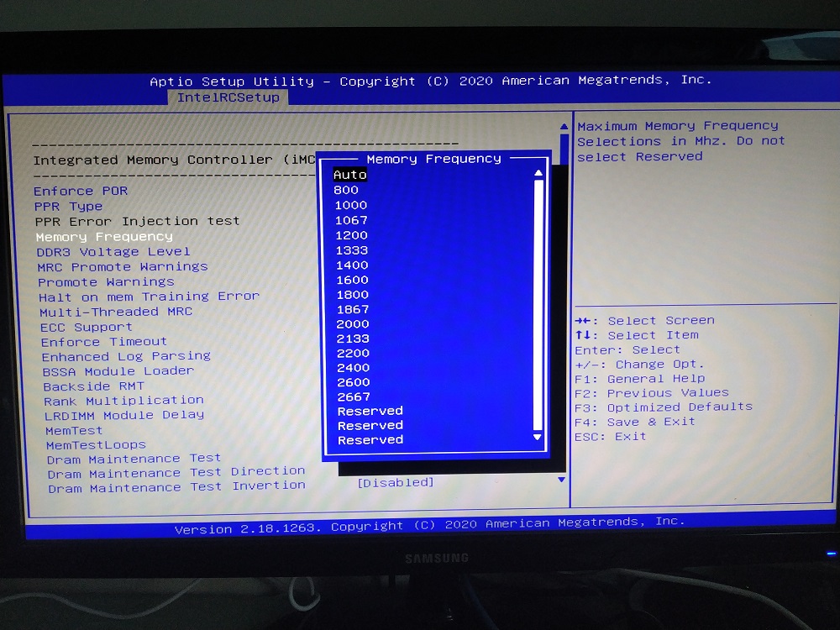The height and width of the screenshot is (630, 840).
Task: Click the [Disabled] value field
Action: (x=396, y=482)
